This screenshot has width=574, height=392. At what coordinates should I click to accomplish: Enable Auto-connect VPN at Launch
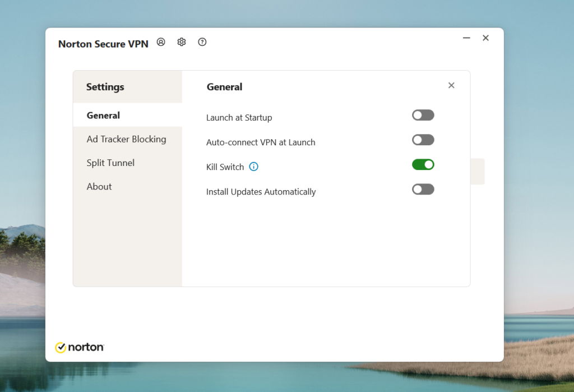click(x=423, y=140)
